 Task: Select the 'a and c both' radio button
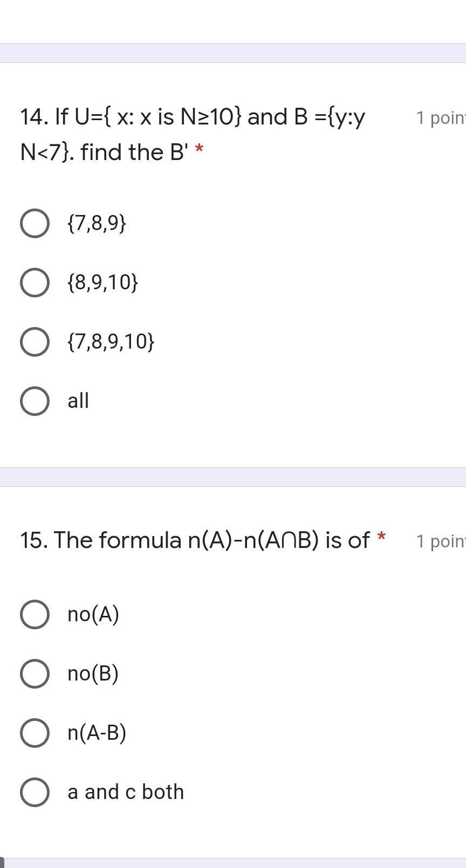pyautogui.click(x=35, y=792)
